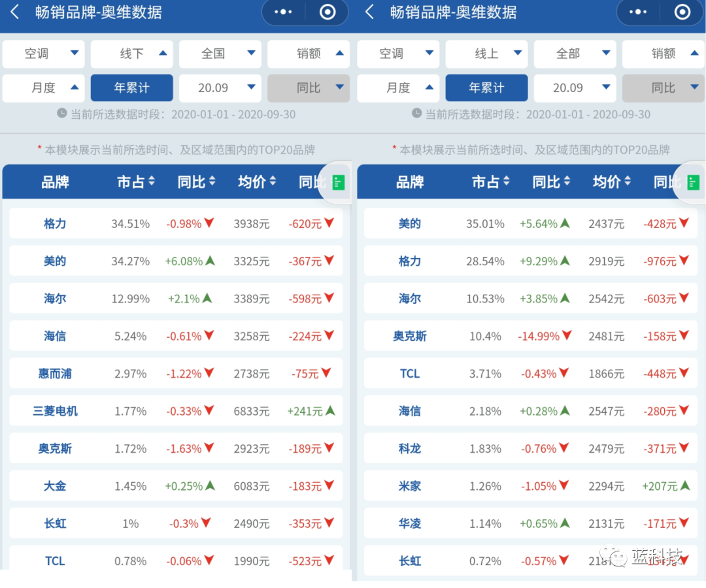Sort right table by 均价 arrows
This screenshot has height=588, width=706.
pyautogui.click(x=627, y=182)
